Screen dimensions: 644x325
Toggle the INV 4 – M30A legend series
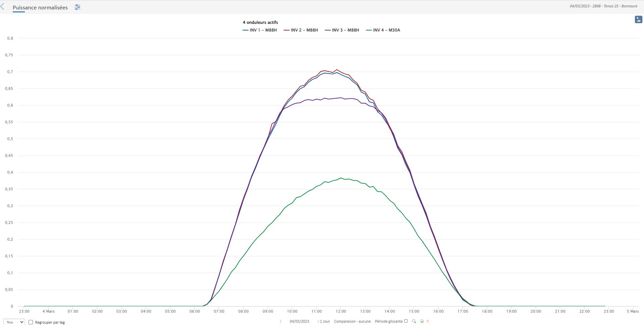pos(383,30)
